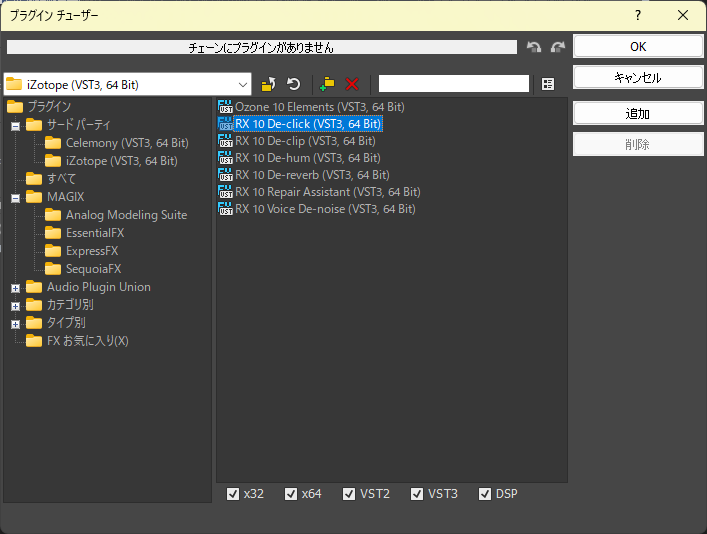This screenshot has height=534, width=707.
Task: Select Analog Modeling Suite label
Action: coord(127,215)
